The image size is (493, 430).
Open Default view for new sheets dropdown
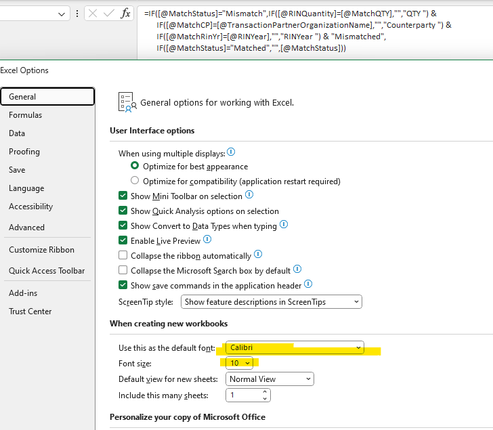269,379
